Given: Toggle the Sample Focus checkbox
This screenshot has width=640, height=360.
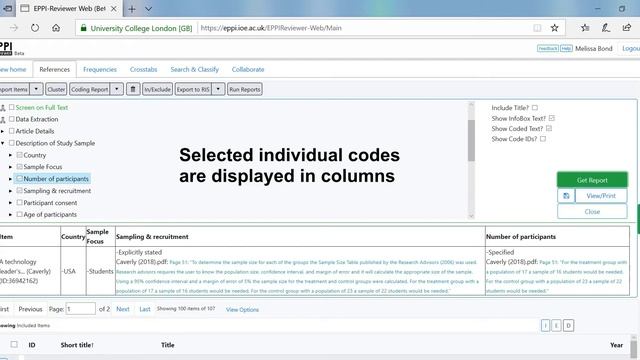Looking at the screenshot, I should coord(20,167).
